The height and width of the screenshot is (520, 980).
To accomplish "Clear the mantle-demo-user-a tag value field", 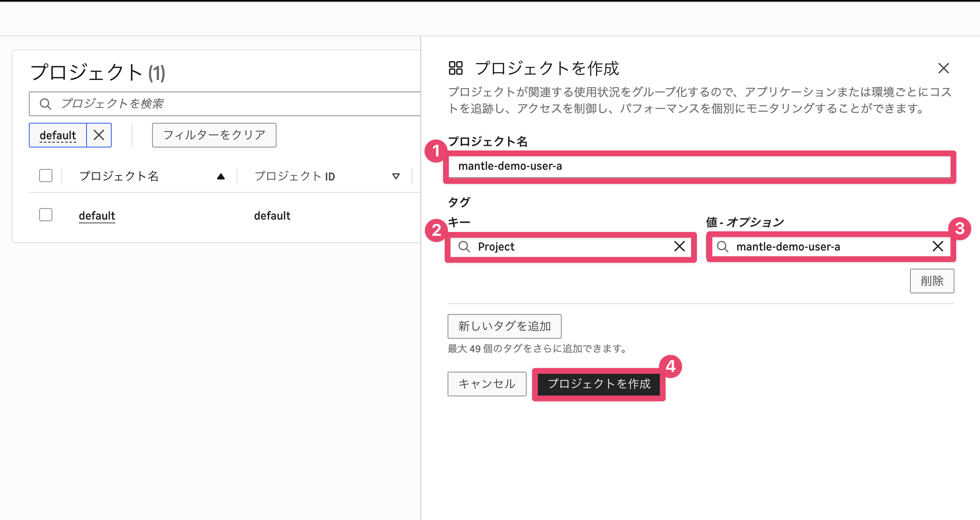I will (938, 246).
